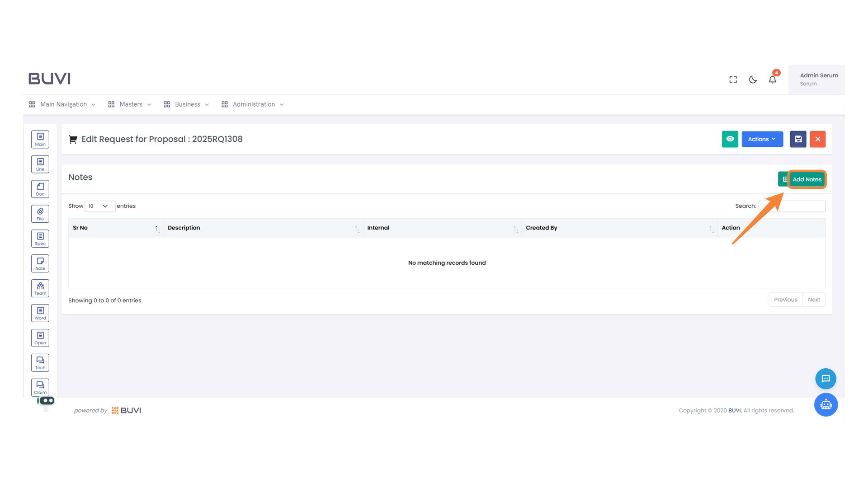Click the notification bell with badge 4
Screen dimensions: 868x488
point(773,79)
